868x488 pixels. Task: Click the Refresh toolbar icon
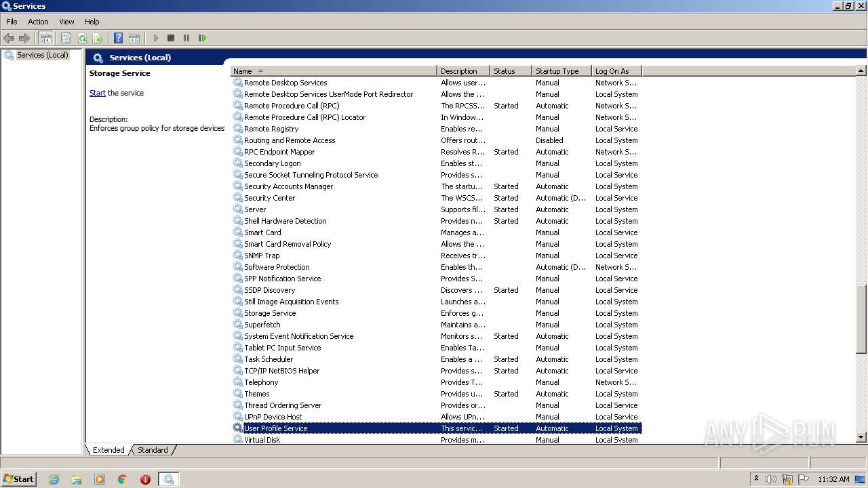coord(82,38)
